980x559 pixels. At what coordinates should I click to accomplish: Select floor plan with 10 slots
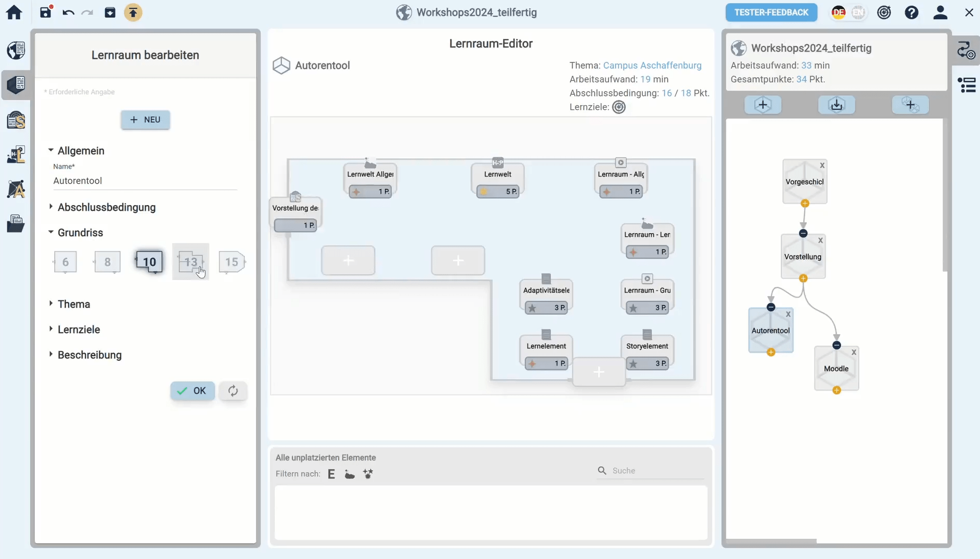tap(149, 262)
